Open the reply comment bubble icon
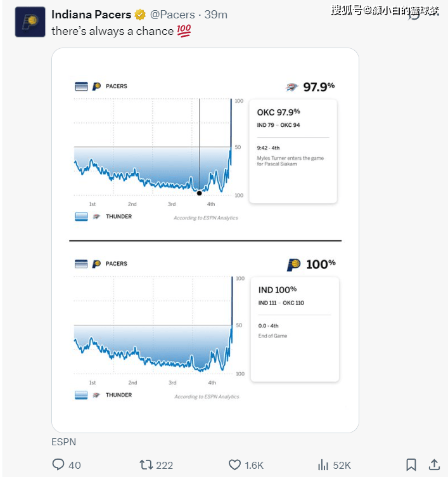Viewport: 448px width, 477px height. [58, 464]
